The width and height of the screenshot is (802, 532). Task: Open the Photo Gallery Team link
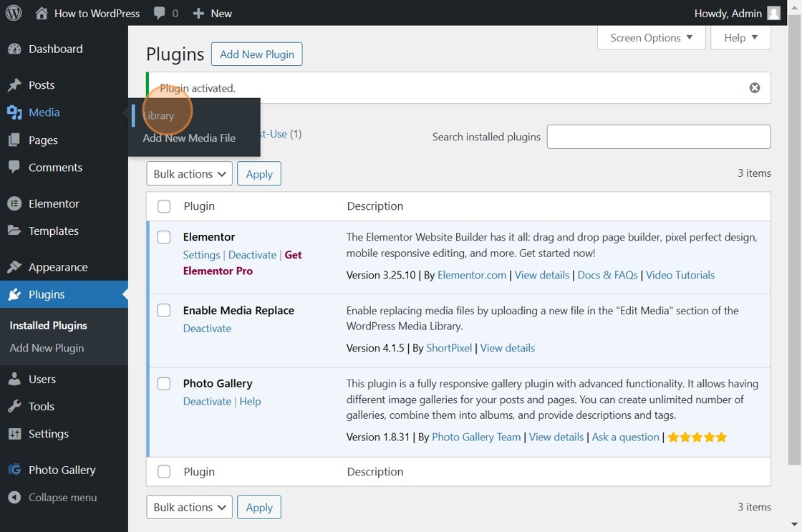[x=476, y=437]
